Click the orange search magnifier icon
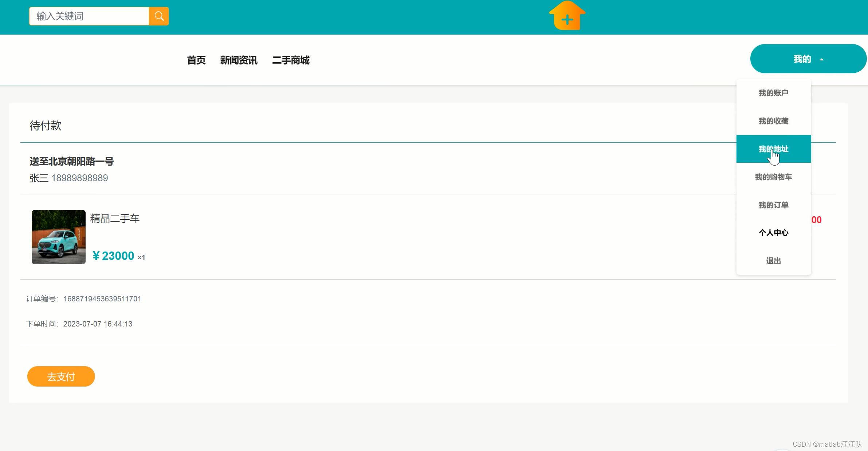Image resolution: width=868 pixels, height=451 pixels. coord(159,16)
